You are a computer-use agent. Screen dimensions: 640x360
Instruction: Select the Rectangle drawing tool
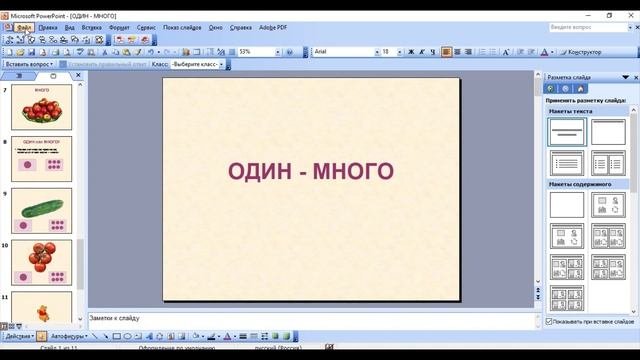[116, 336]
